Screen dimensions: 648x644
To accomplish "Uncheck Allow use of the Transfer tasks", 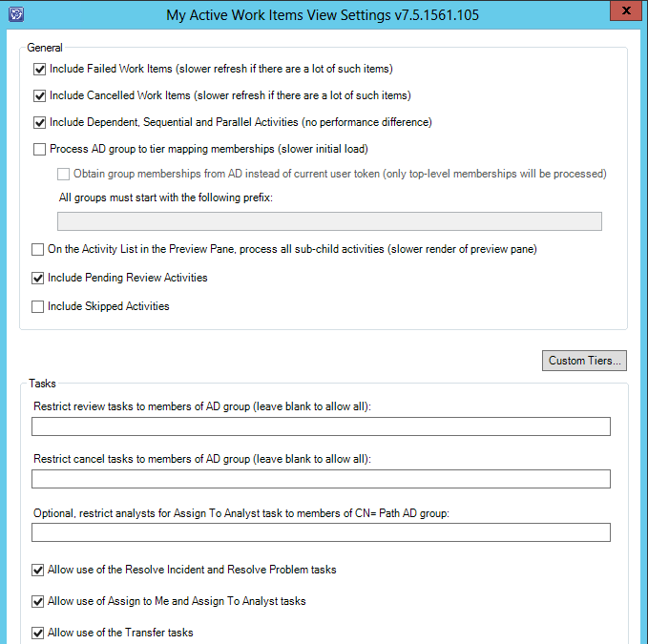I will [x=38, y=634].
